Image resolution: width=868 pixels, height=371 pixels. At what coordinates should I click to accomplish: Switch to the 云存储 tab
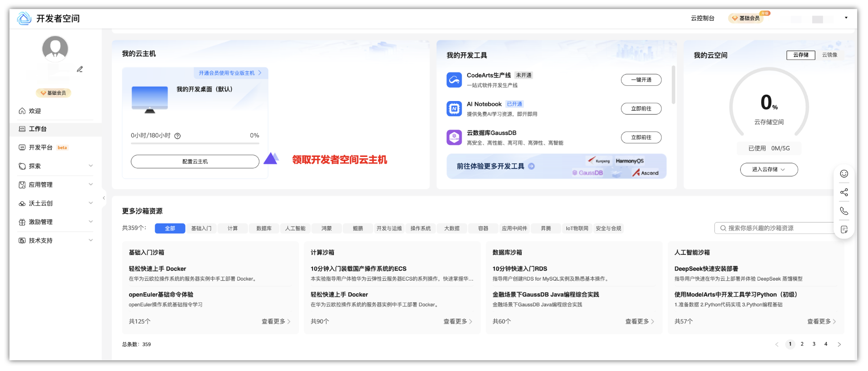(x=801, y=55)
